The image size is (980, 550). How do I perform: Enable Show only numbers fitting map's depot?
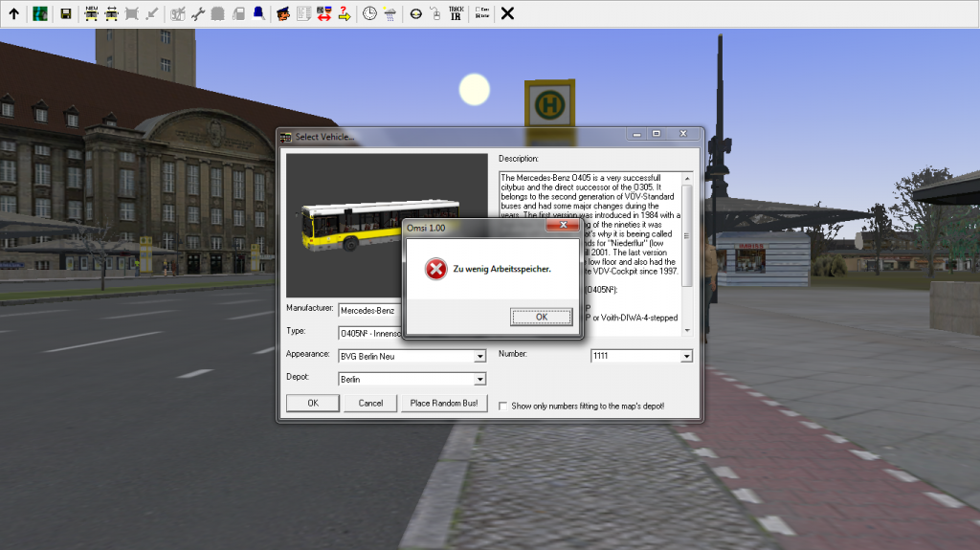click(503, 407)
